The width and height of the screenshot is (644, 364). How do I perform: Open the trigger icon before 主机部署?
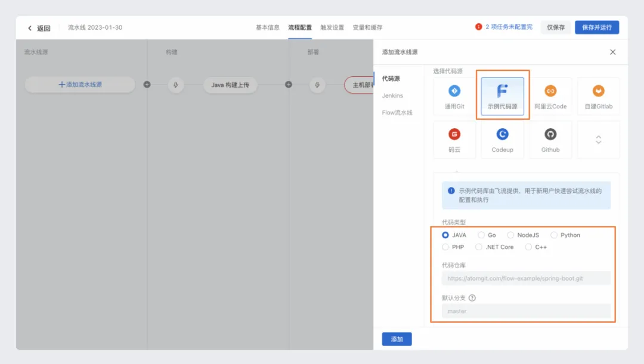(317, 85)
